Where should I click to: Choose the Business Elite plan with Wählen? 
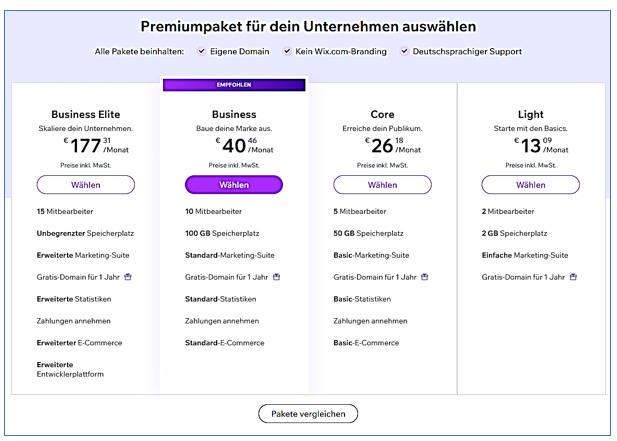coord(86,185)
